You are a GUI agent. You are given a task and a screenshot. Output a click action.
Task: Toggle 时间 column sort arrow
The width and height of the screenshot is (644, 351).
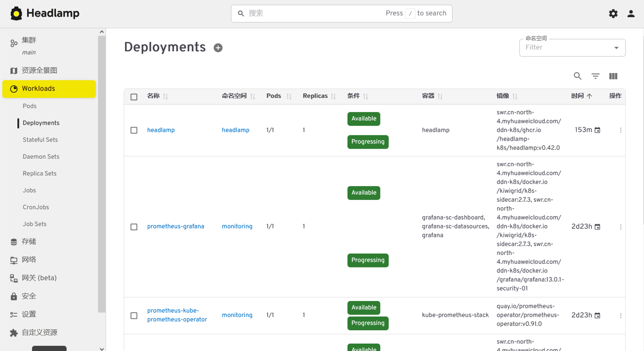click(589, 96)
